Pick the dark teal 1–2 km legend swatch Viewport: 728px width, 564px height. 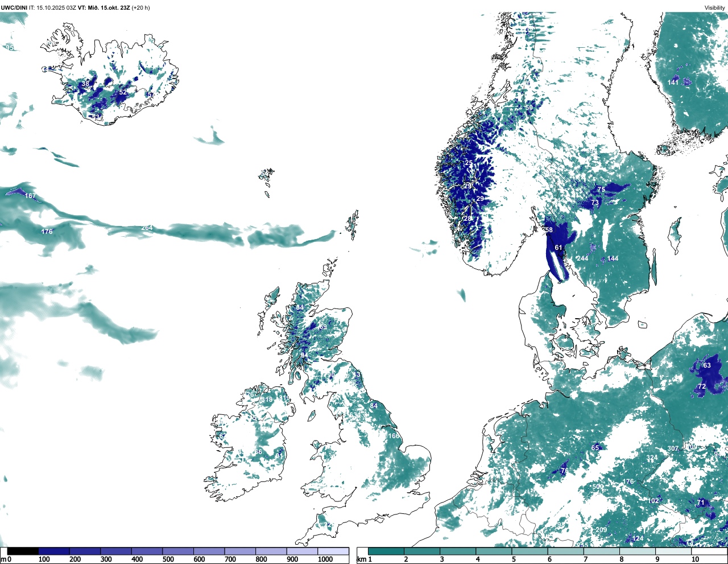[386, 551]
